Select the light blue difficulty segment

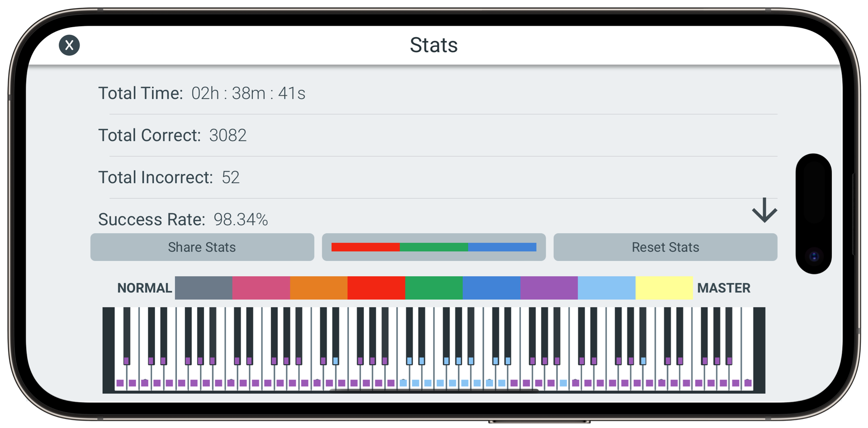607,288
